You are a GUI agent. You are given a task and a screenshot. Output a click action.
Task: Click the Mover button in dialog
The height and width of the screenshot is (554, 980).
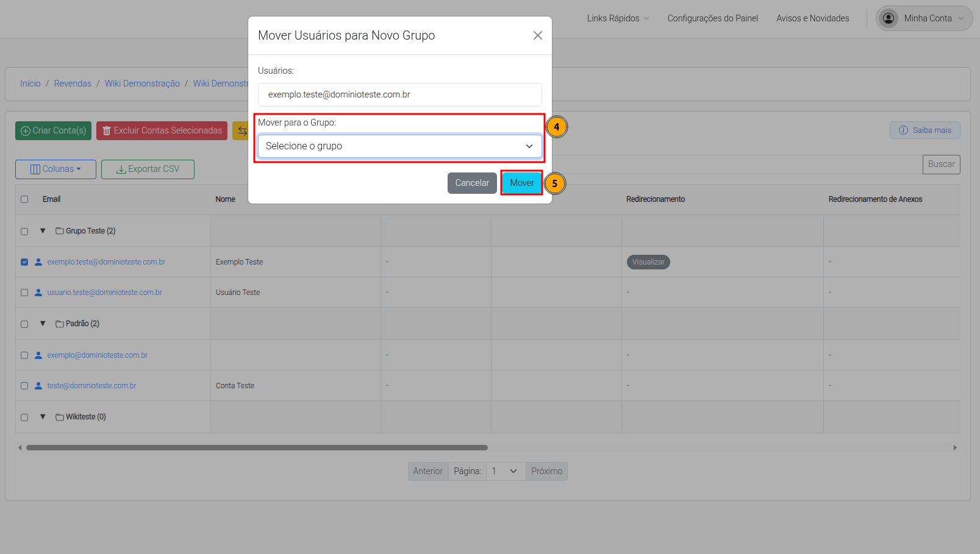[x=521, y=183]
